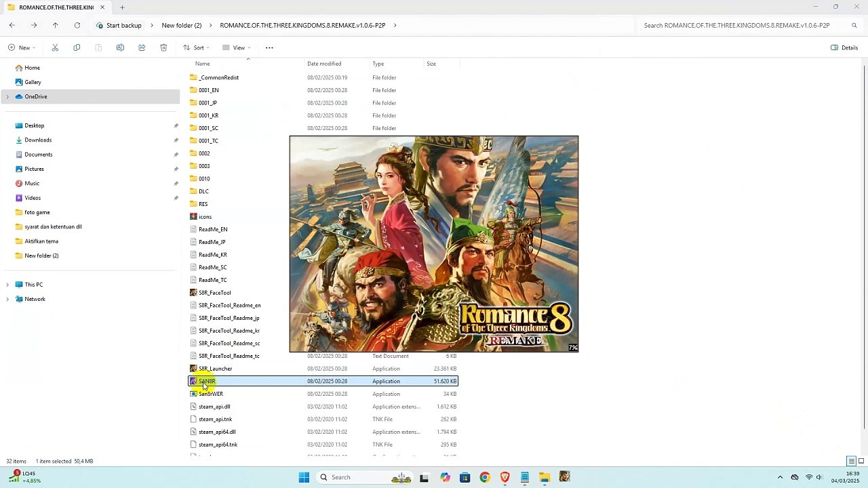
Task: Click the game character taskbar icon
Action: coord(564,477)
